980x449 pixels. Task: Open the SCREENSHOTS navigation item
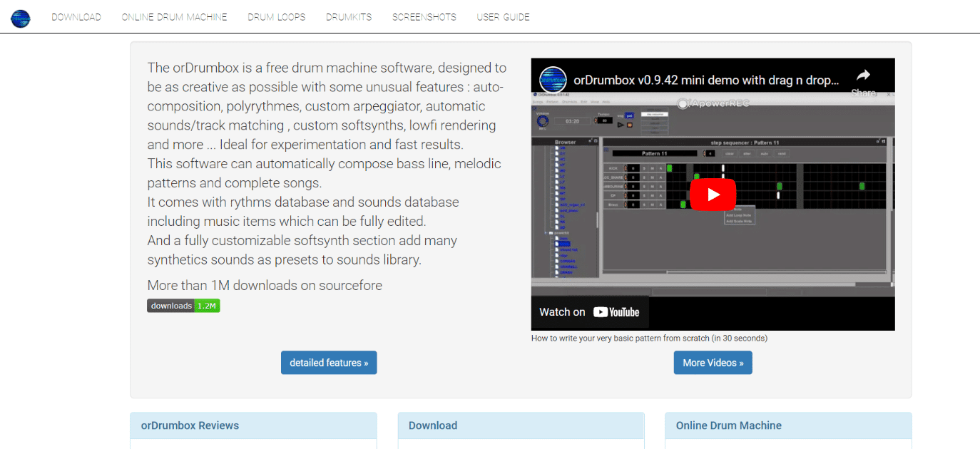coord(424,17)
